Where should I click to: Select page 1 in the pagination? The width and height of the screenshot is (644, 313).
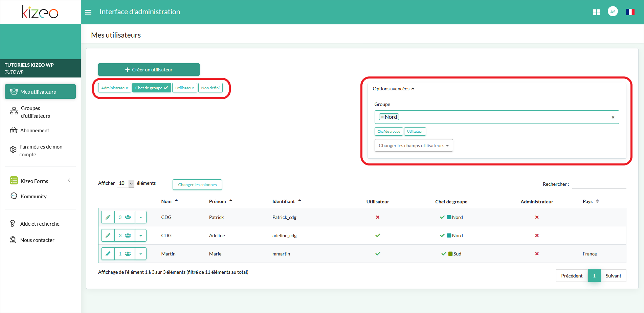pos(594,276)
